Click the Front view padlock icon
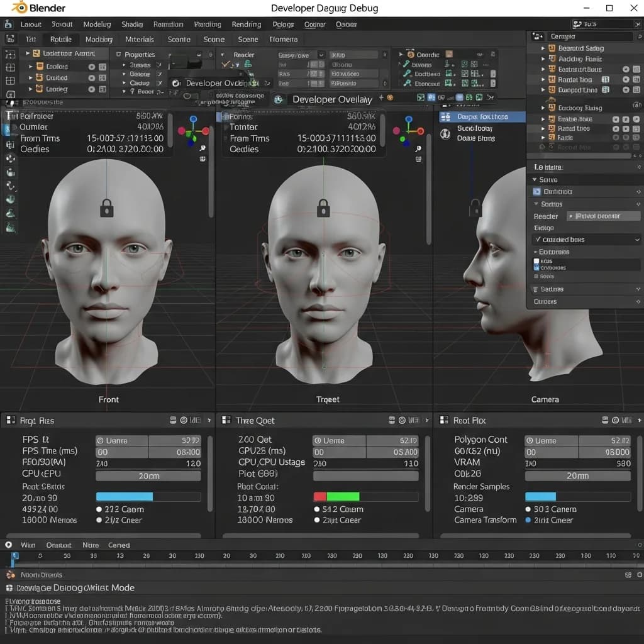Viewport: 644px width, 644px height. click(107, 208)
